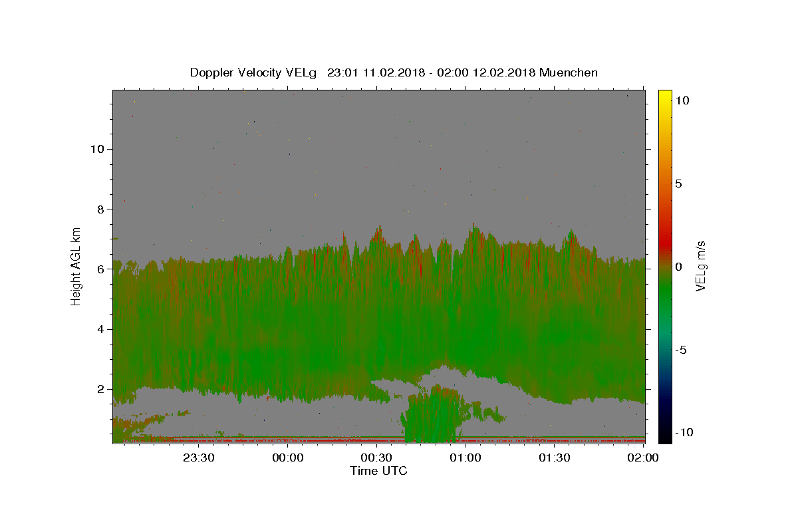Viewport: 798px width, 532px height.
Task: Click the colorbar value 0
Action: 678,266
